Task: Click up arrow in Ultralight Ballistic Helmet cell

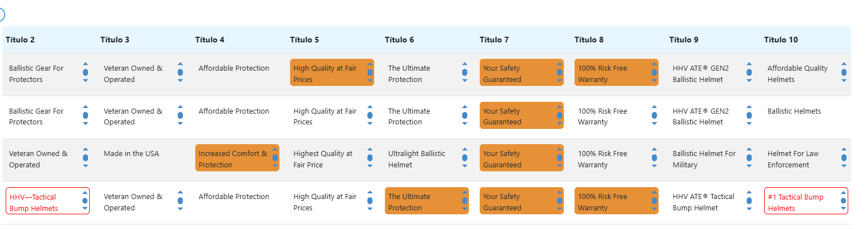Action: [464, 150]
